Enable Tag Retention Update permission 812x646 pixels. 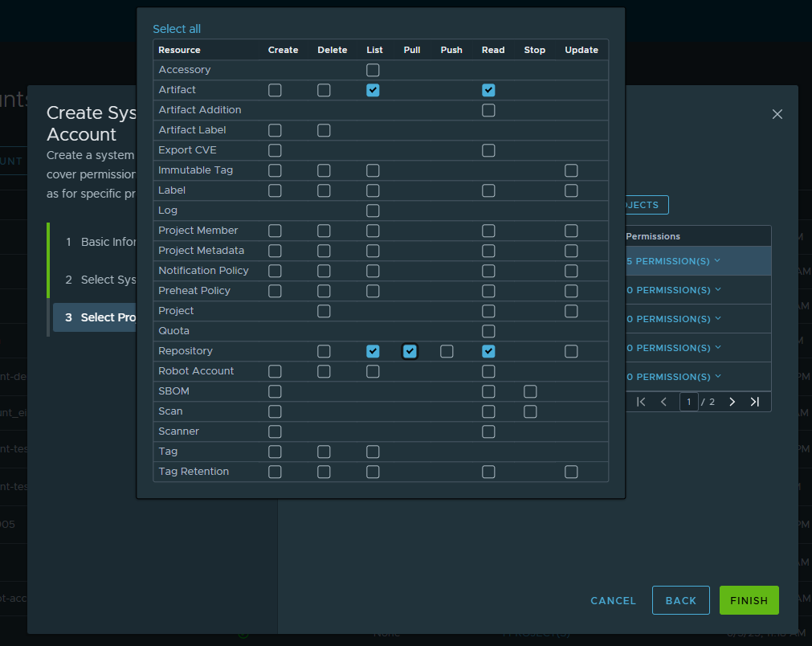(571, 472)
